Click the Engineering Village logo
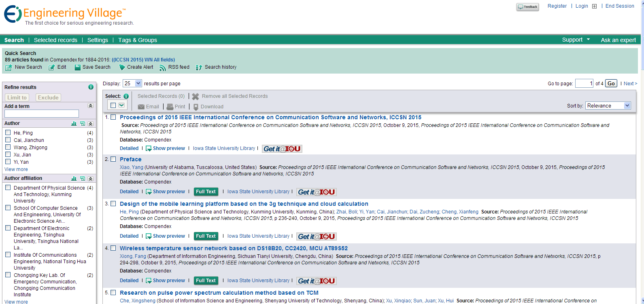Screen dimensions: 644x304 [65, 14]
